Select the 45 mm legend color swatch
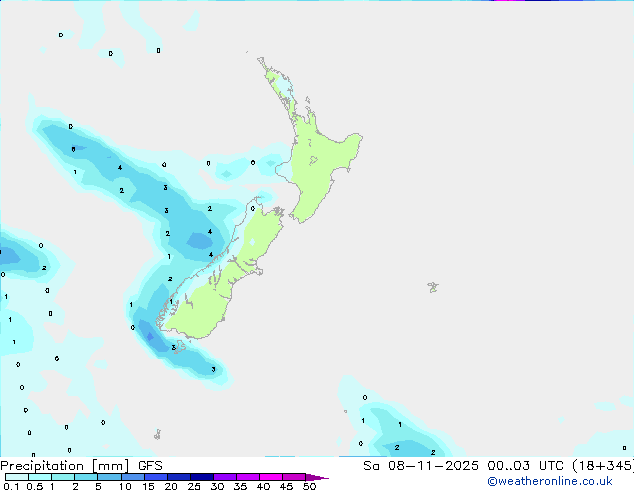Image resolution: width=634 pixels, height=490 pixels. [x=294, y=477]
